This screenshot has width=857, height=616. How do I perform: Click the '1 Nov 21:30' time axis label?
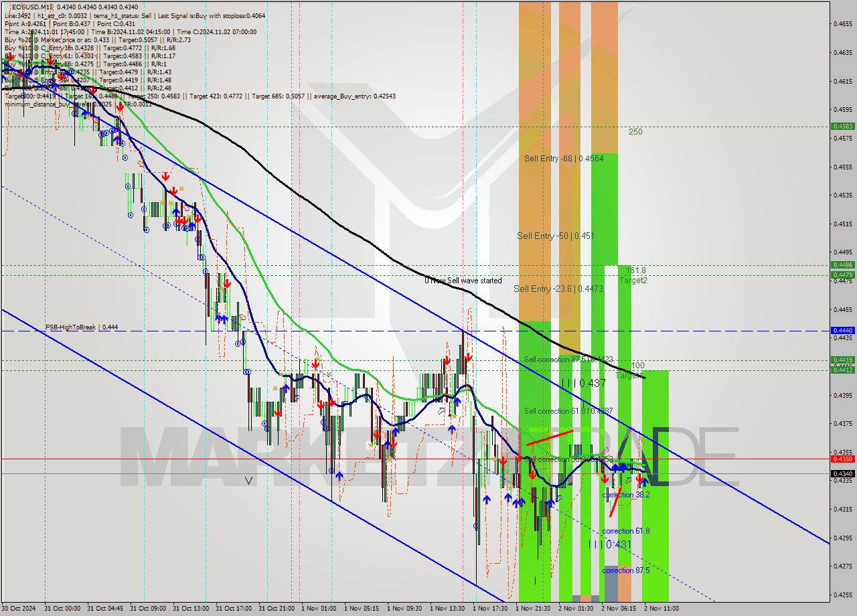pyautogui.click(x=532, y=609)
